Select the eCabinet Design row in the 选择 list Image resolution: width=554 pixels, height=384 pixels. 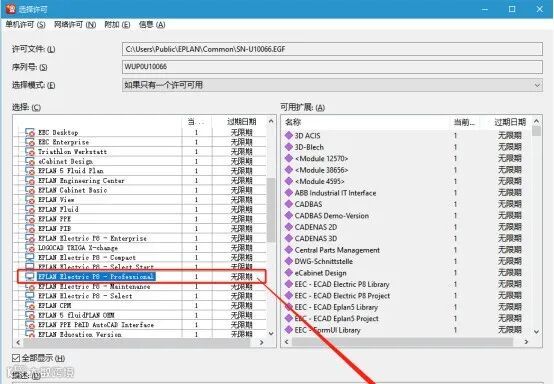coord(141,161)
